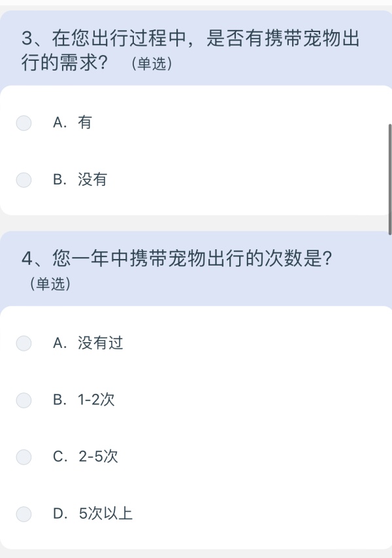Choose the pet travel need answer '有'
The image size is (392, 558).
click(x=24, y=122)
